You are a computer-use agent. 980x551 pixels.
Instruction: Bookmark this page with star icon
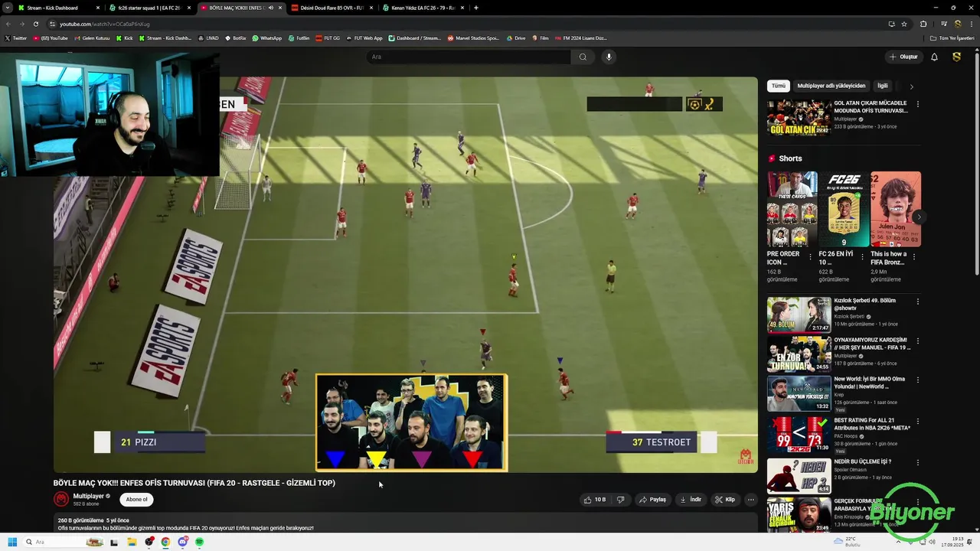pyautogui.click(x=904, y=24)
